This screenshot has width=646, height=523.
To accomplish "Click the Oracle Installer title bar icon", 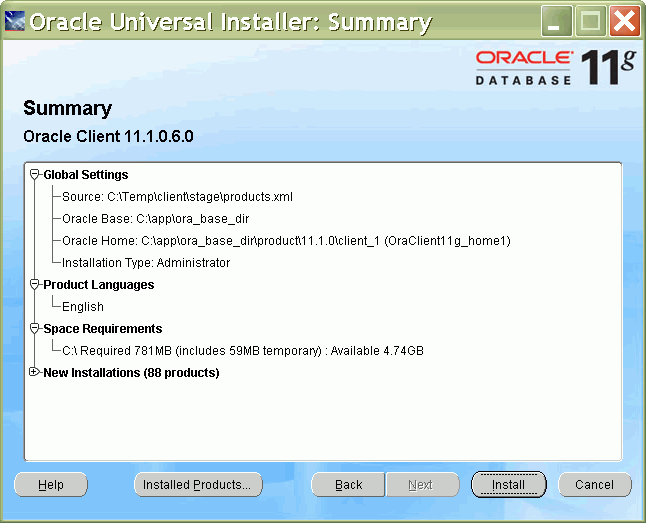I will pyautogui.click(x=15, y=21).
